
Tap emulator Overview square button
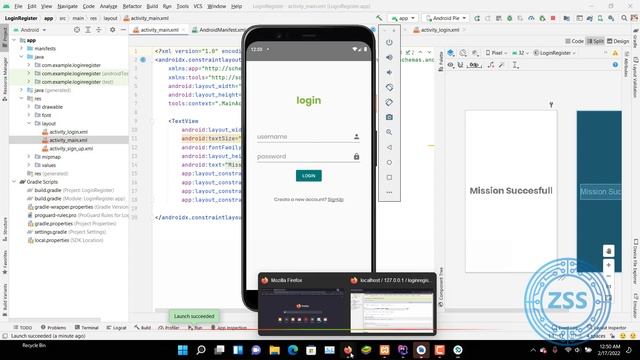(389, 178)
